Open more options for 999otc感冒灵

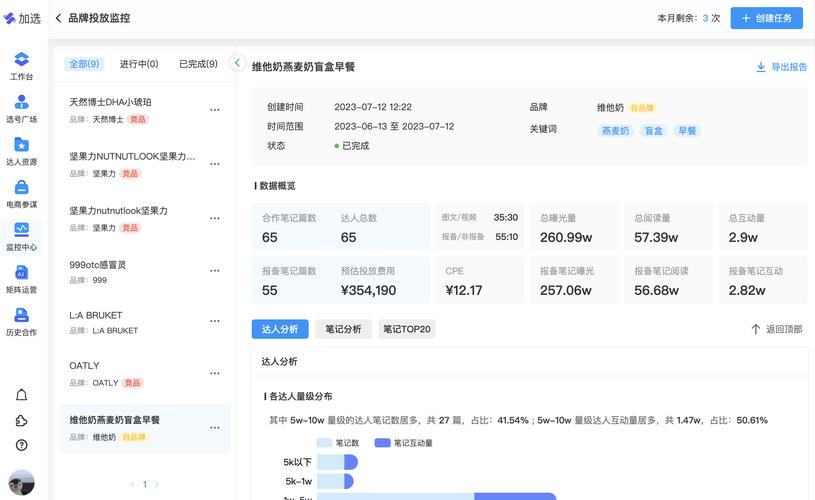pyautogui.click(x=214, y=272)
